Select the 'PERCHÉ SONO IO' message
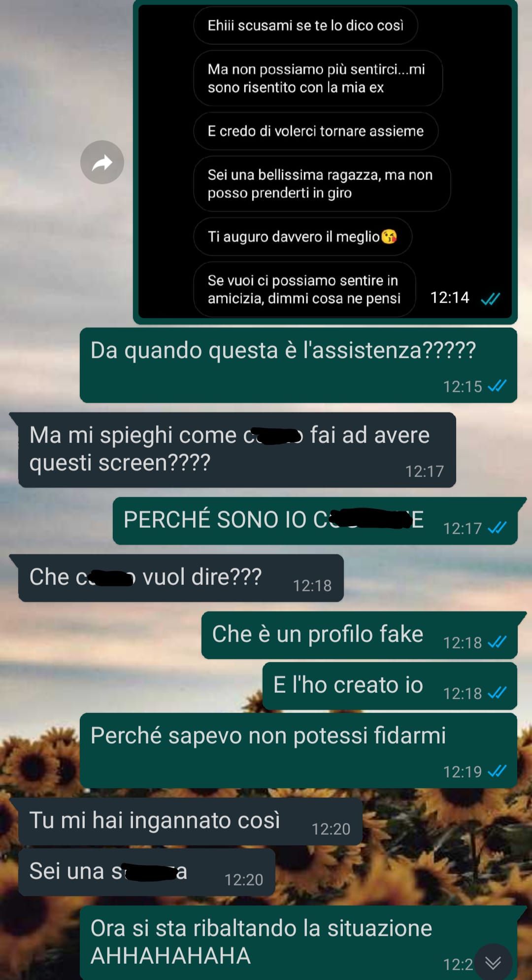The image size is (532, 980). click(x=315, y=521)
